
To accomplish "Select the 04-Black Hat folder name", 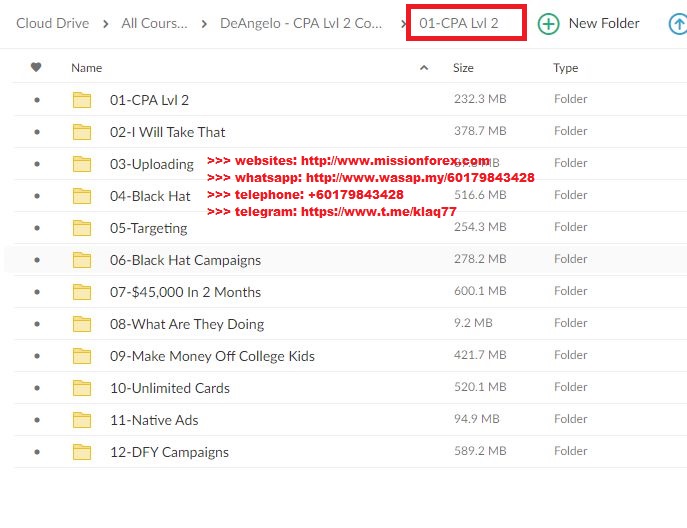I will click(150, 196).
